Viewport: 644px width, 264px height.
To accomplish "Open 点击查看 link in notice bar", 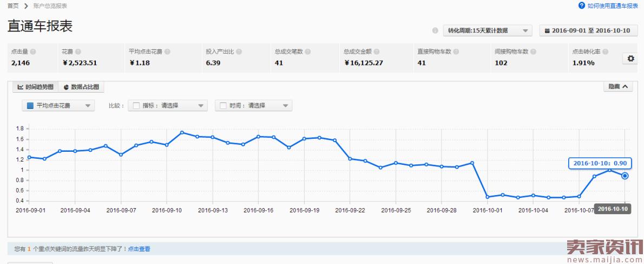I will click(139, 249).
